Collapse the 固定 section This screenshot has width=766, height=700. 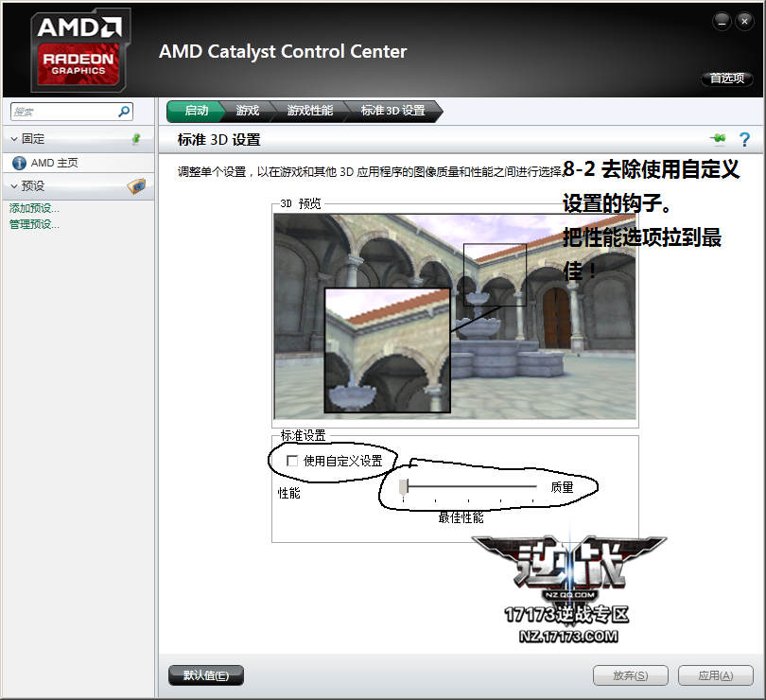14,139
